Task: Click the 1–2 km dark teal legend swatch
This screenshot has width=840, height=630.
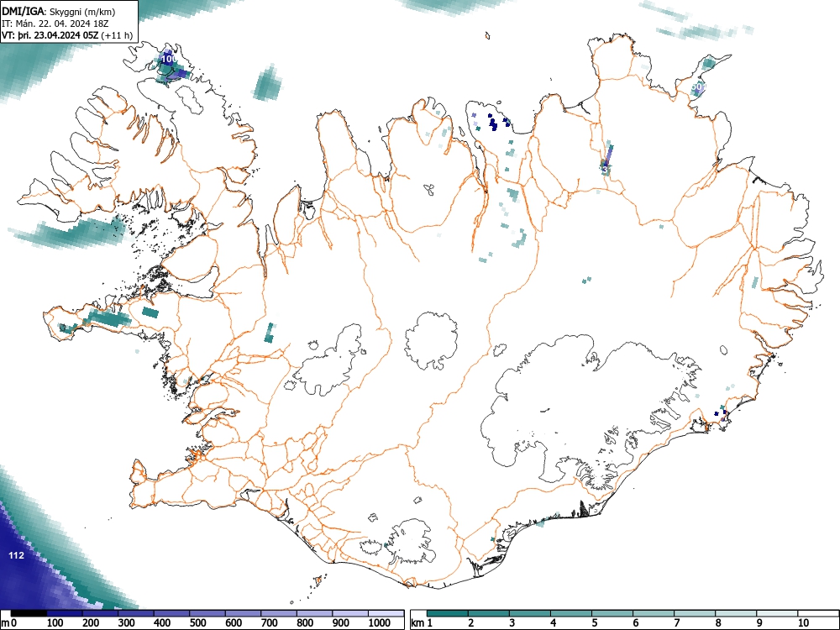Action: click(x=448, y=613)
